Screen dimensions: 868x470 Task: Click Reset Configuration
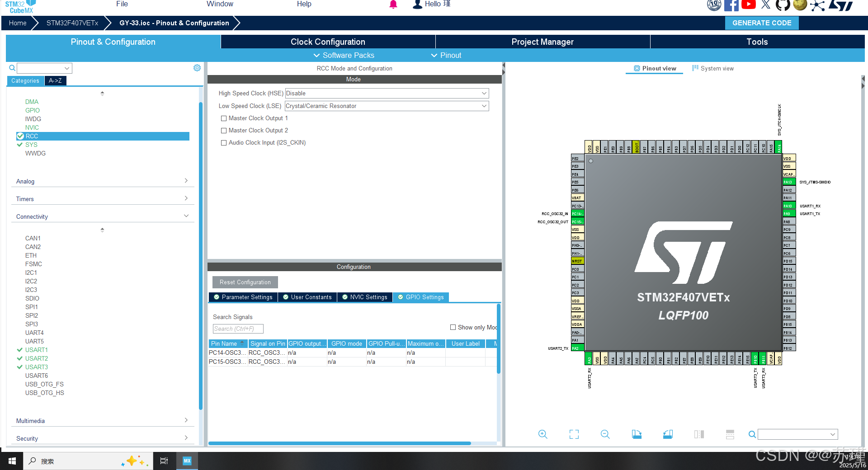pos(245,282)
